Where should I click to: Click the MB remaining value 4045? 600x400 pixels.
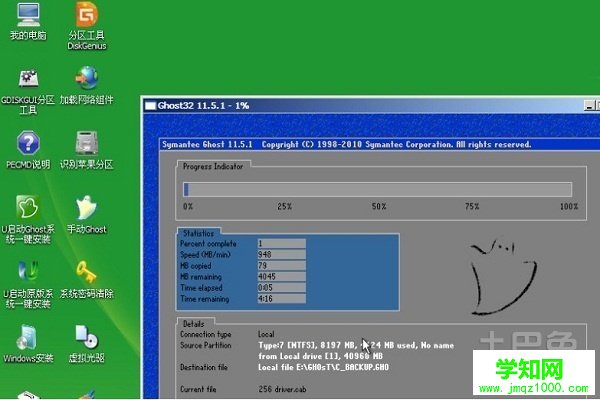tap(282, 276)
